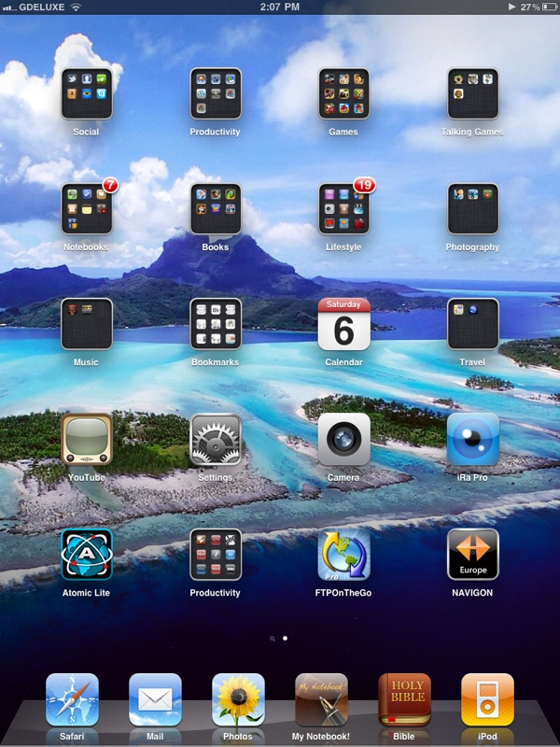Open the Notebooks folder with badge 7
560x747 pixels.
(87, 208)
